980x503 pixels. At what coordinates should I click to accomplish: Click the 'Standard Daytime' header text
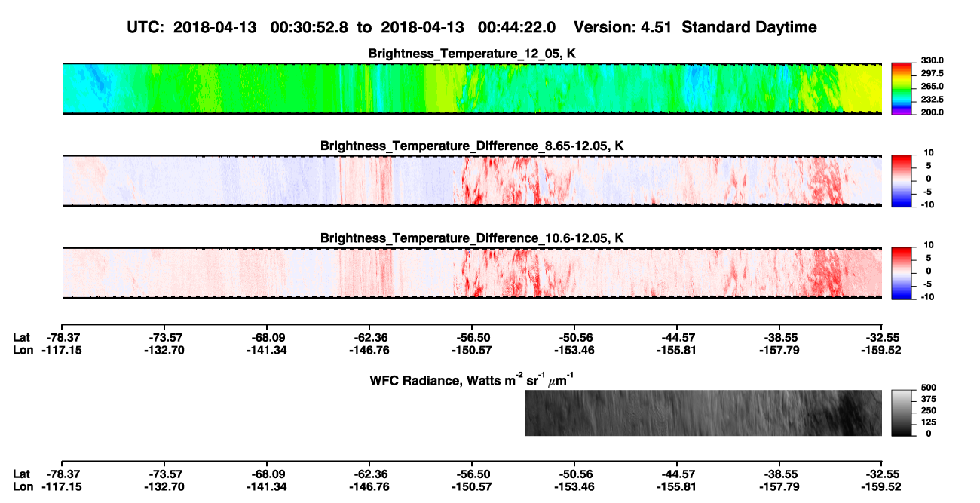coord(748,28)
